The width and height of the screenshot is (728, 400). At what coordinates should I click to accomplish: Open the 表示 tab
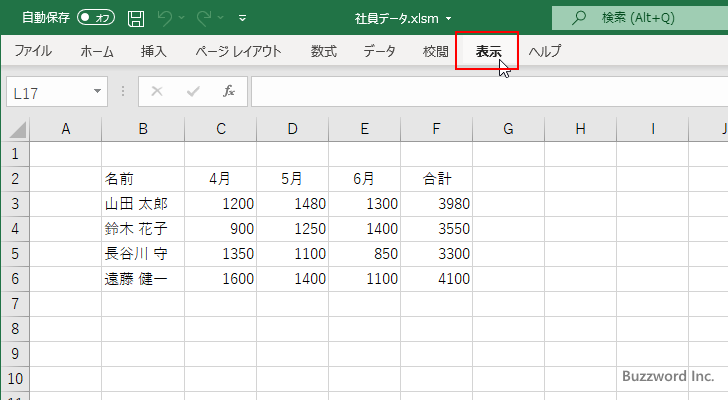pyautogui.click(x=488, y=51)
